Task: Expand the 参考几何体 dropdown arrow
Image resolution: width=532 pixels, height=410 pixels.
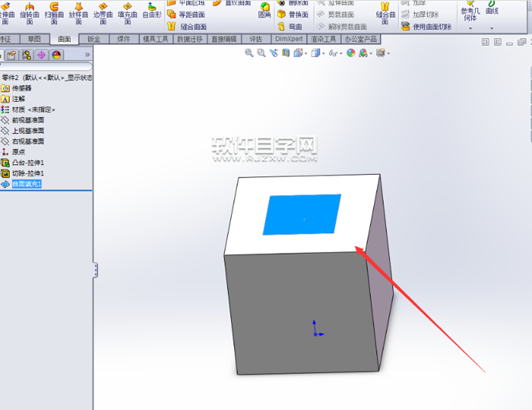Action: pyautogui.click(x=470, y=28)
